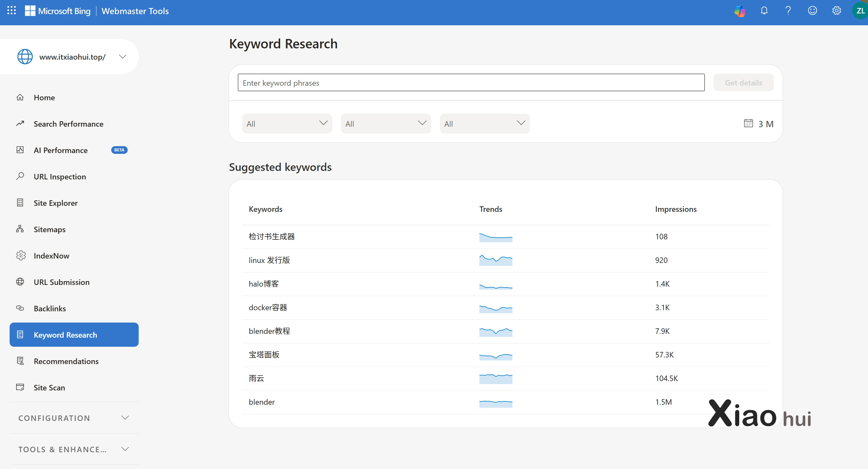Click the Copilot icon in header
The height and width of the screenshot is (469, 868).
pos(740,11)
